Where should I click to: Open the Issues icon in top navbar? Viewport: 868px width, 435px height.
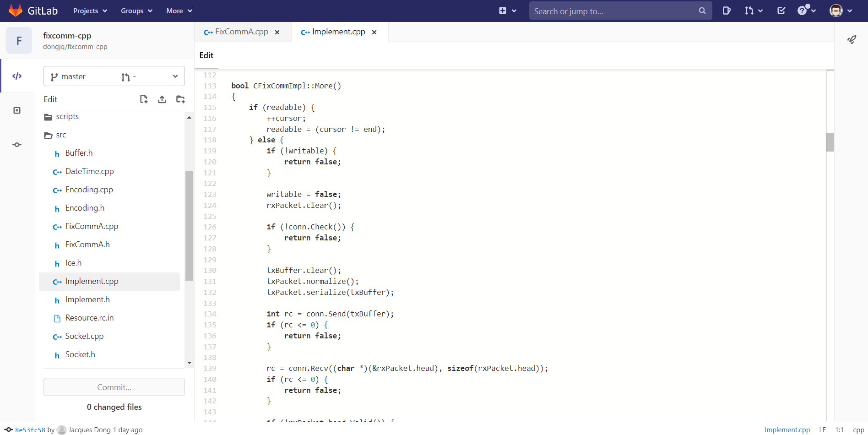click(x=727, y=11)
